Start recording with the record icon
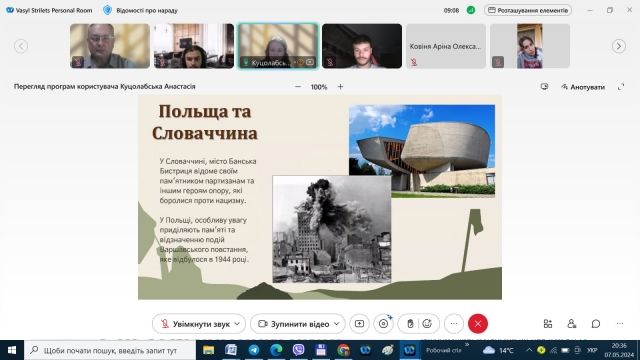Viewport: 640px width, 360px height. click(x=384, y=324)
